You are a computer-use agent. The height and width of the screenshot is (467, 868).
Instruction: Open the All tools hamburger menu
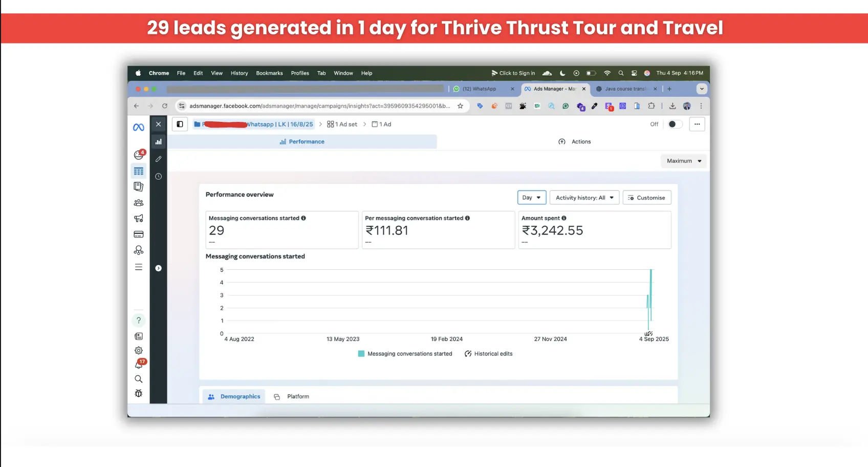pyautogui.click(x=139, y=267)
